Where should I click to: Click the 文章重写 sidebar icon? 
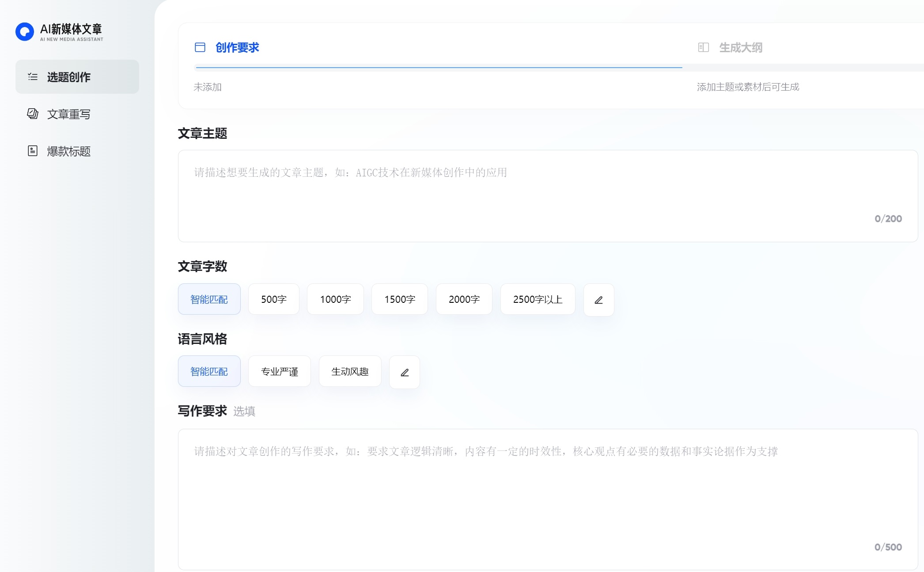32,114
